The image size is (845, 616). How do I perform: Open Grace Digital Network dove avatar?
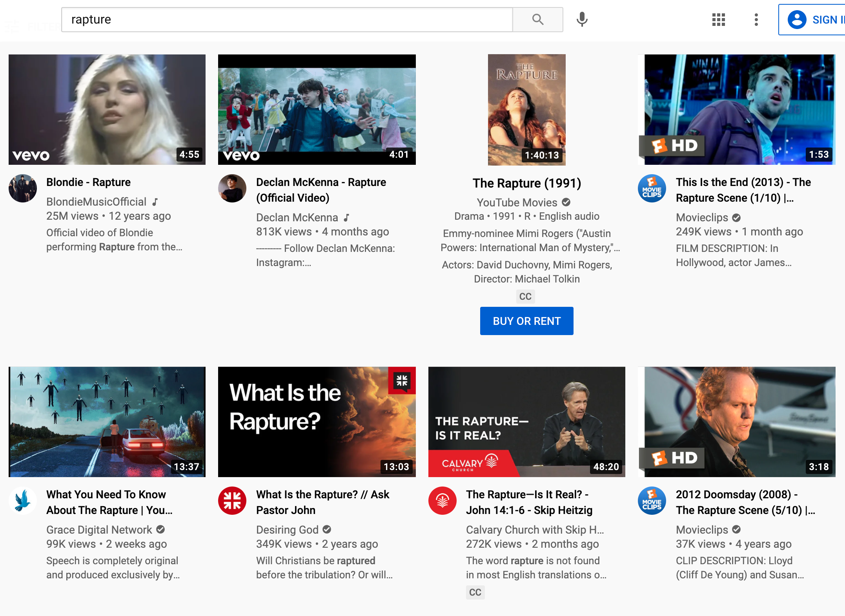23,501
